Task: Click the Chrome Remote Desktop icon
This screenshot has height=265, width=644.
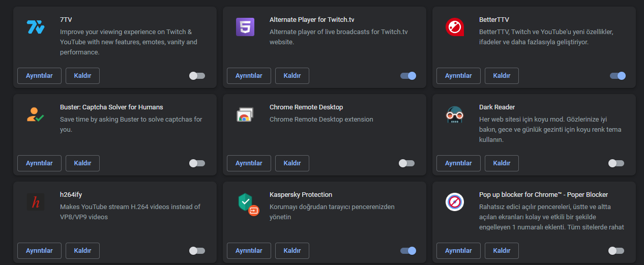Action: tap(245, 114)
